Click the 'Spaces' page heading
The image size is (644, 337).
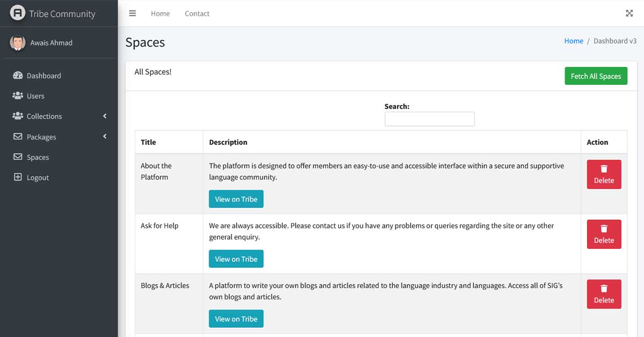(145, 42)
